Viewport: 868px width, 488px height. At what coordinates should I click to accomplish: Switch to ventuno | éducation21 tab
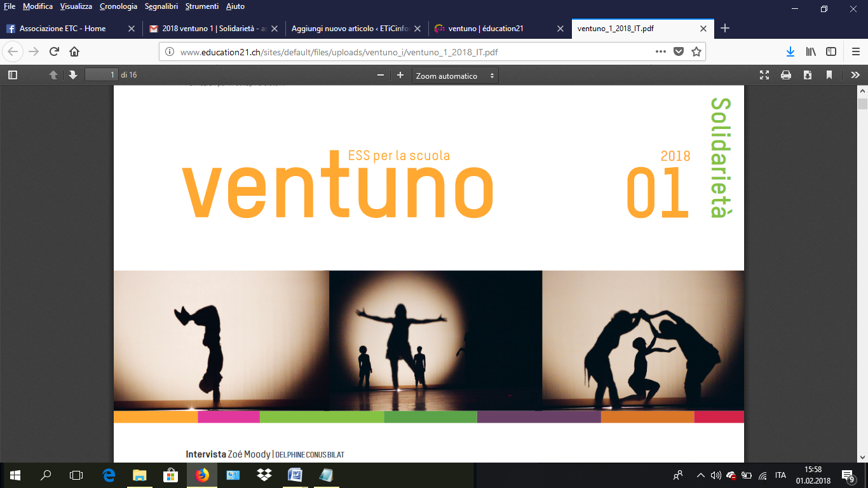tap(499, 29)
